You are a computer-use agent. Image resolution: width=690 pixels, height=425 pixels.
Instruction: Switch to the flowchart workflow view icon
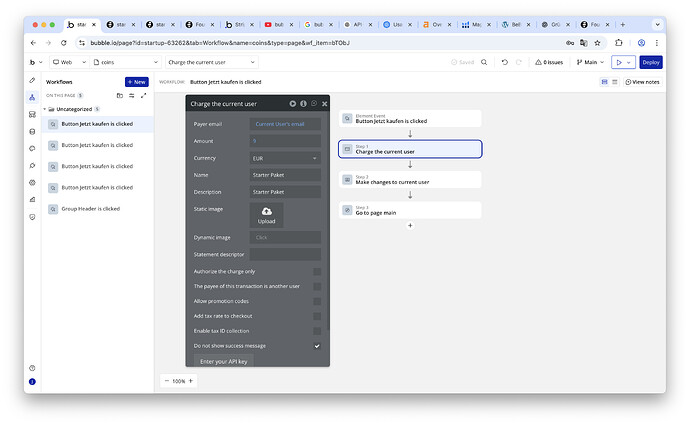tap(604, 82)
